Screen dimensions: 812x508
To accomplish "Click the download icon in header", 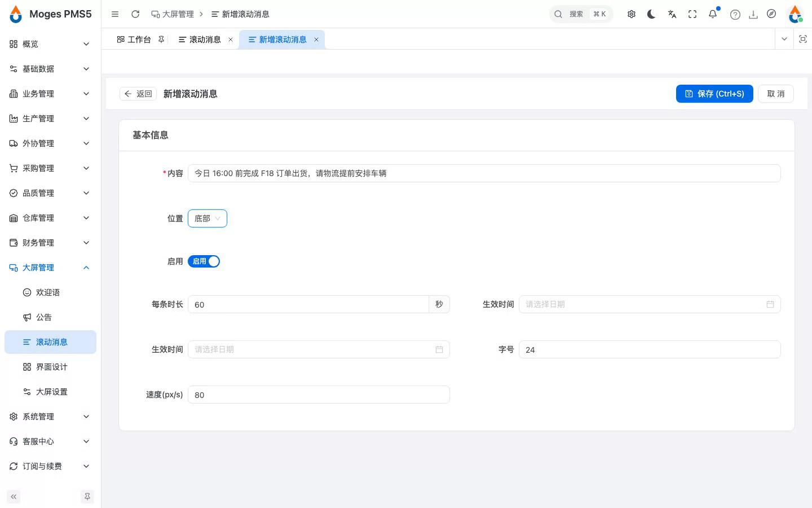I will click(x=753, y=15).
